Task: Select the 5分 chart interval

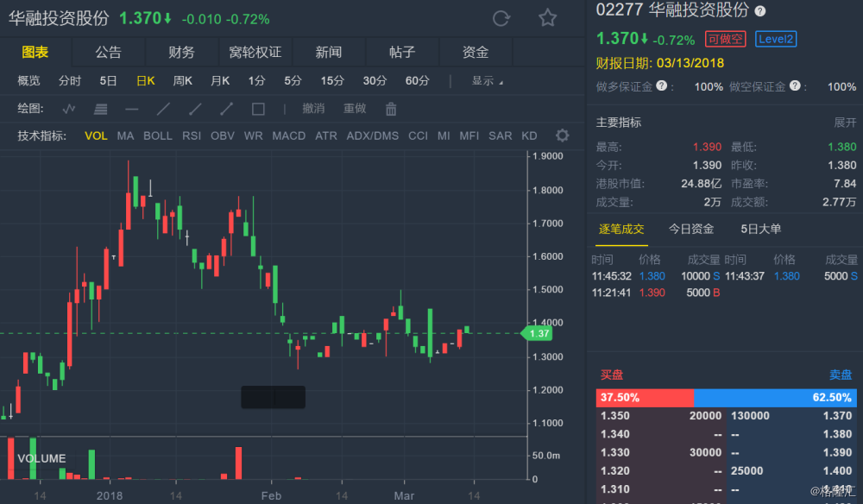Action: click(293, 81)
